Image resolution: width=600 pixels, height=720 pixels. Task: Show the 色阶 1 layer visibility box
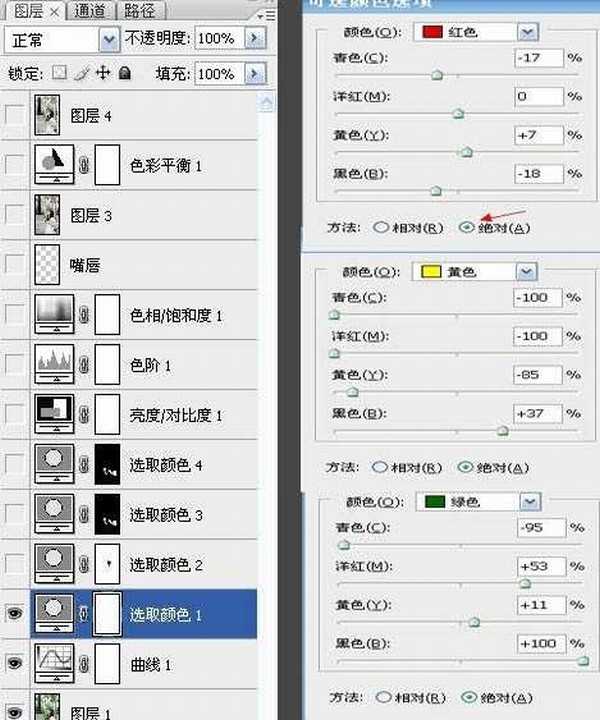pos(15,364)
